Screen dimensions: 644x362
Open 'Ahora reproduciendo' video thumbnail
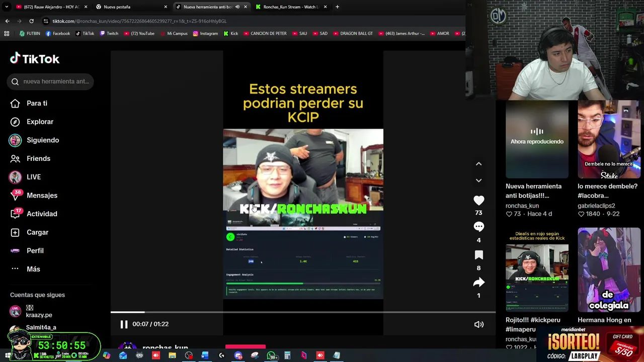point(537,139)
